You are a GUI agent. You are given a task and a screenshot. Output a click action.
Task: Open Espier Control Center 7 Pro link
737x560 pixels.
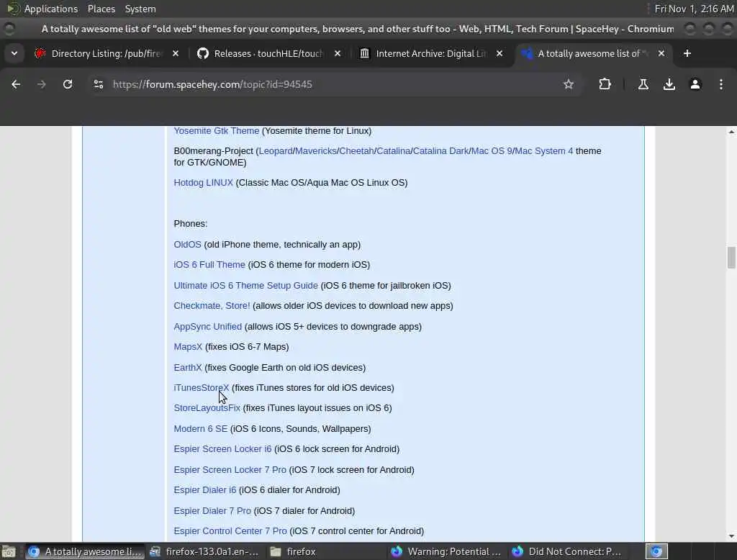[x=230, y=530]
